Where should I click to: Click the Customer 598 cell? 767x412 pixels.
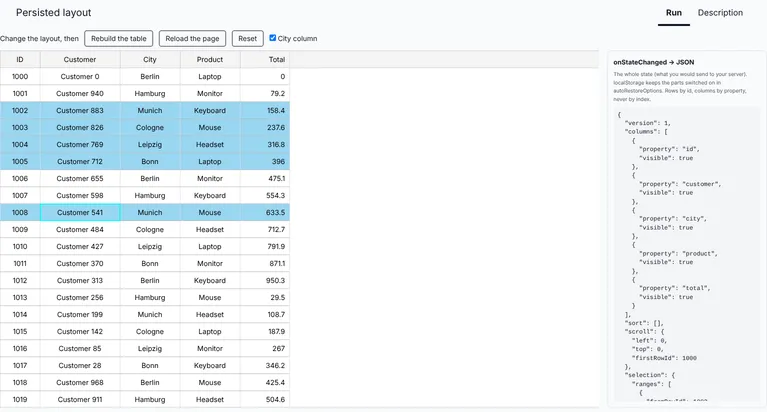80,195
